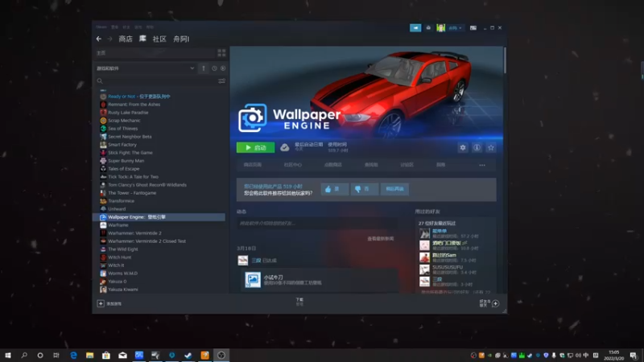
Task: Open Windows taskbar search
Action: click(24, 356)
